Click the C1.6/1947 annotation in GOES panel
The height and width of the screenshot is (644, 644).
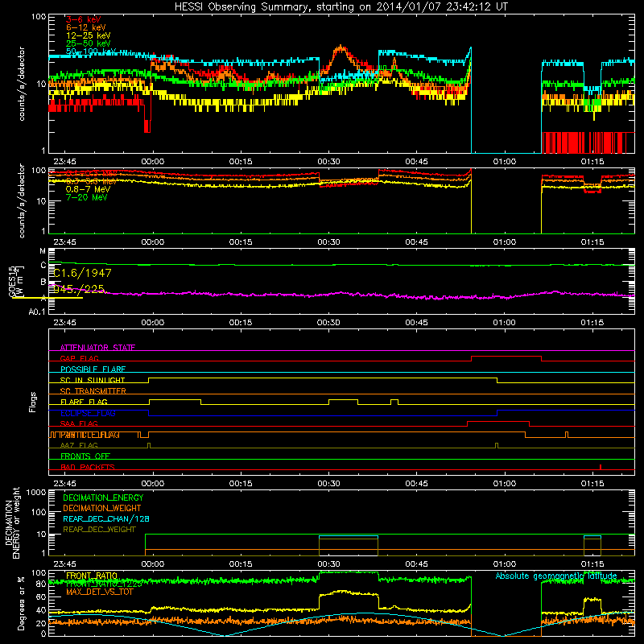coord(83,273)
